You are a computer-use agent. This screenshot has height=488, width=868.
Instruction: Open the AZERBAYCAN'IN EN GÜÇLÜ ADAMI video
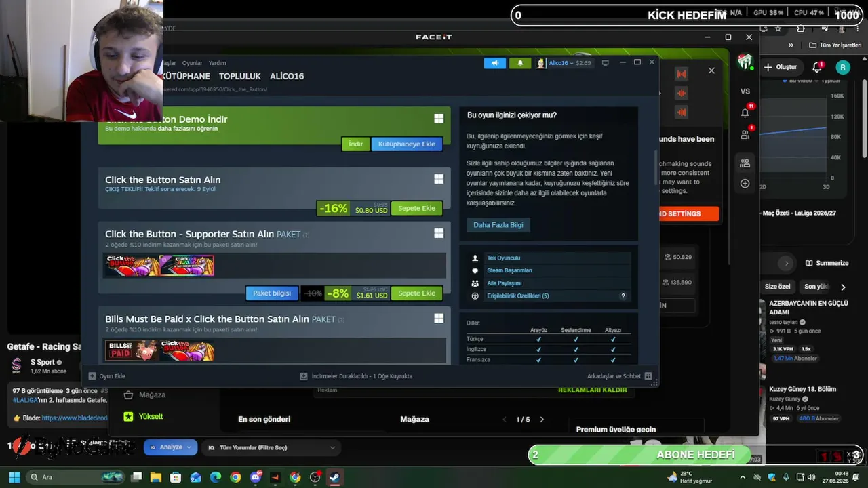pyautogui.click(x=808, y=308)
